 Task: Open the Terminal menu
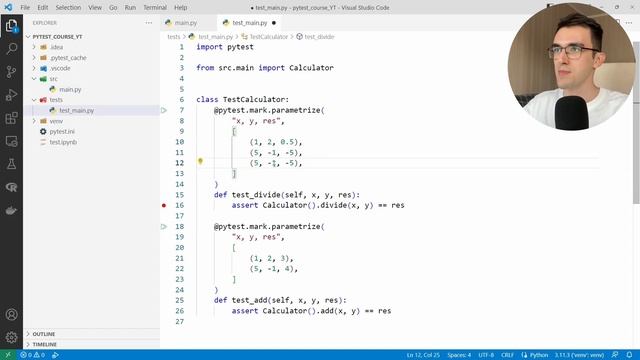[155, 7]
